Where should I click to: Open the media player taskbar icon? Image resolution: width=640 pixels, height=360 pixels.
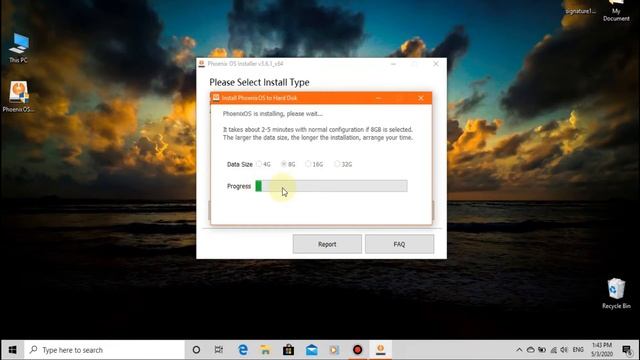click(334, 350)
